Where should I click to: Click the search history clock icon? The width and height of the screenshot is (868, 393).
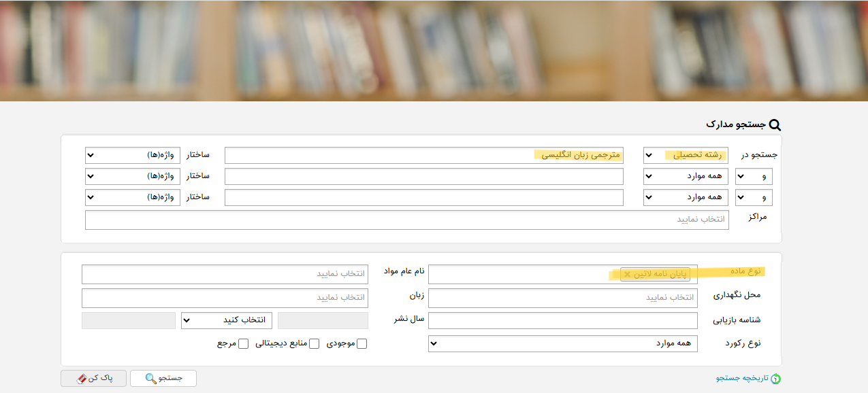pyautogui.click(x=775, y=379)
